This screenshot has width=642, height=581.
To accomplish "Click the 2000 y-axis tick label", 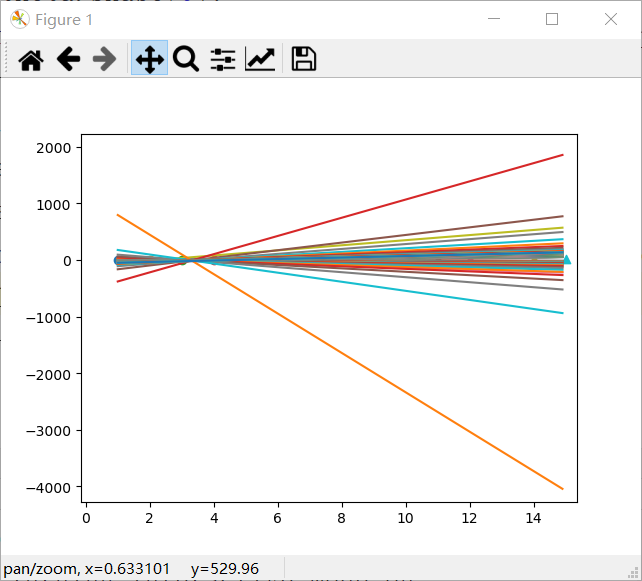I will (56, 148).
